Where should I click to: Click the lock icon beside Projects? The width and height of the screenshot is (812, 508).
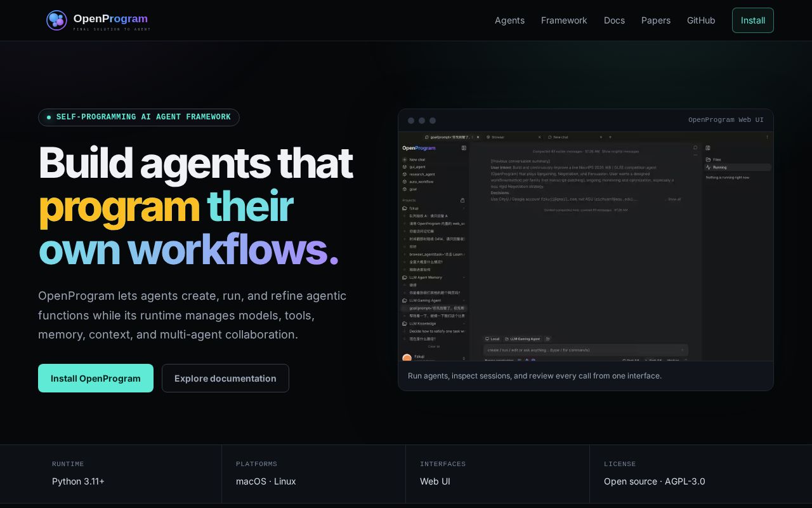(462, 200)
